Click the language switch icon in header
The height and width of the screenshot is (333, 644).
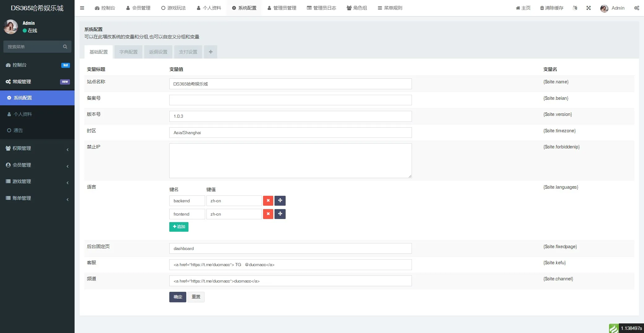[x=575, y=8]
